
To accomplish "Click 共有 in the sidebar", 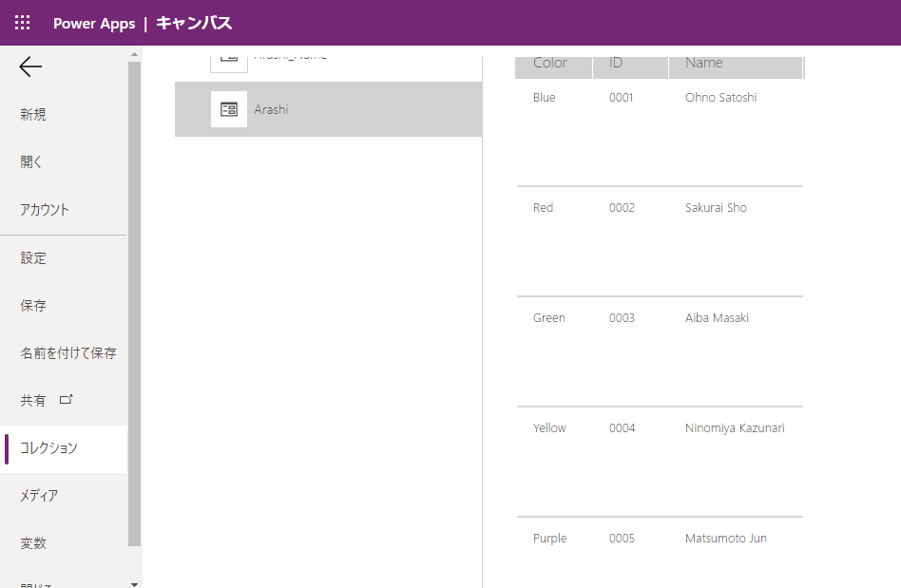I will pos(32,400).
